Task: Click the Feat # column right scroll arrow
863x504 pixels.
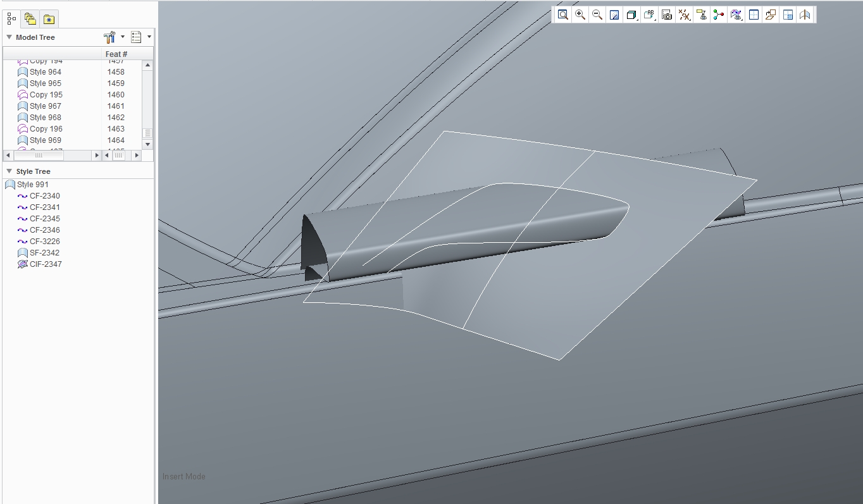Action: [138, 155]
